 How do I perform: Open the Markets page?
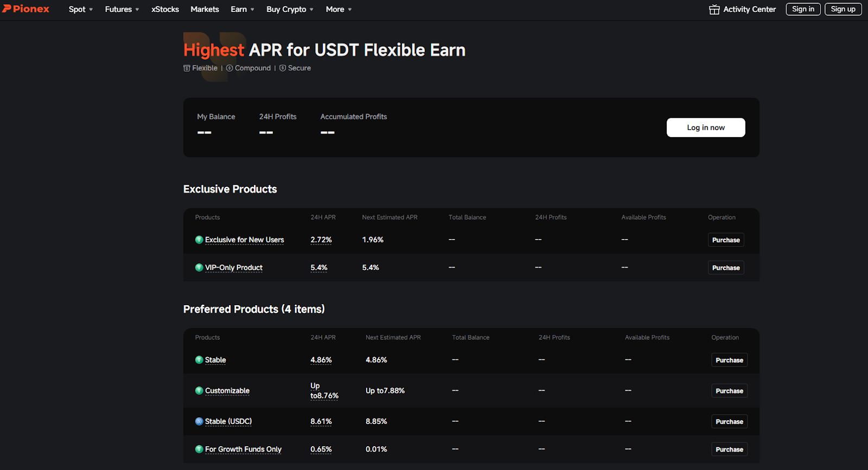pyautogui.click(x=205, y=9)
